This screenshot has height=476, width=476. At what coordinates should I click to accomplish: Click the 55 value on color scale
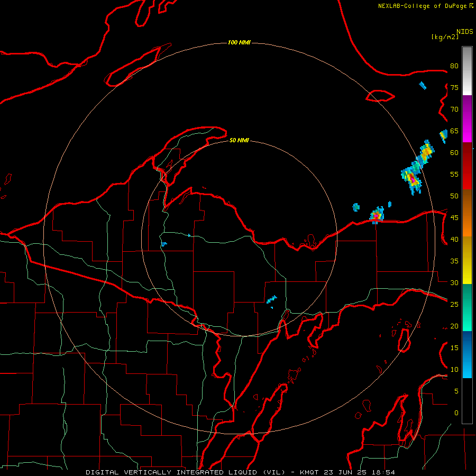454,175
